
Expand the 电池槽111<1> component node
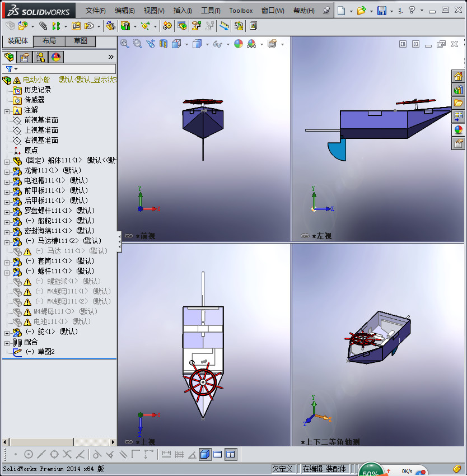7,182
